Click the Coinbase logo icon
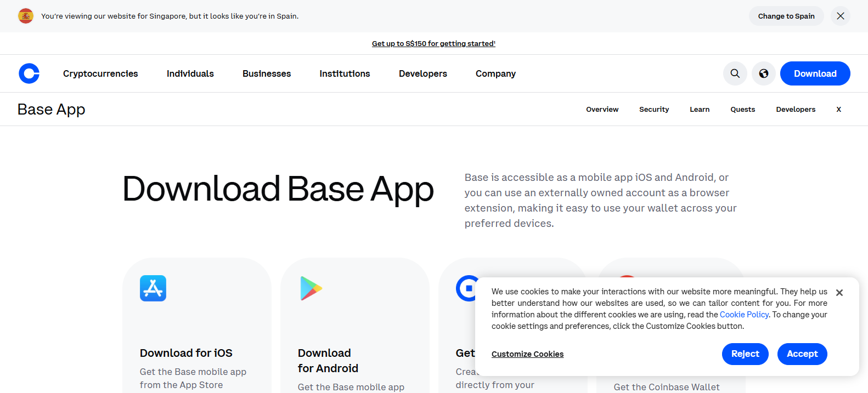Viewport: 868px width, 393px height. (29, 73)
